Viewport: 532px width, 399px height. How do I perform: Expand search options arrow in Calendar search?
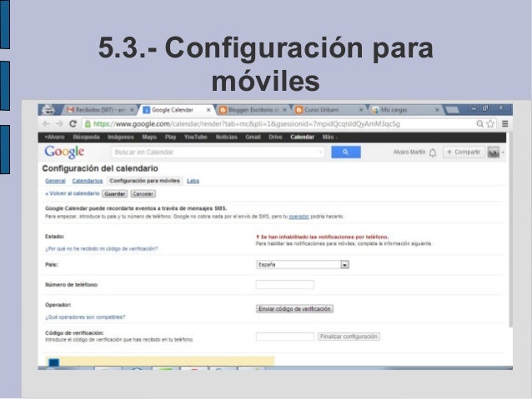point(320,152)
